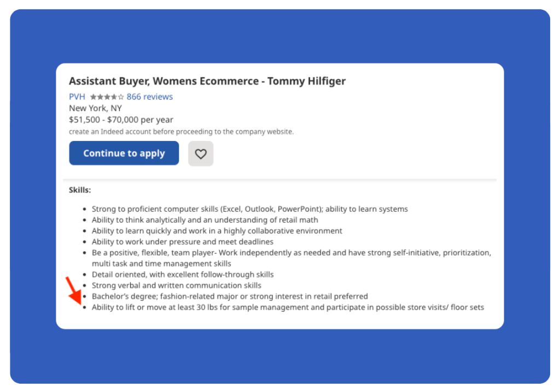The image size is (560, 392).
Task: Click the Ability to lift 30 lbs bullet
Action: coord(288,307)
